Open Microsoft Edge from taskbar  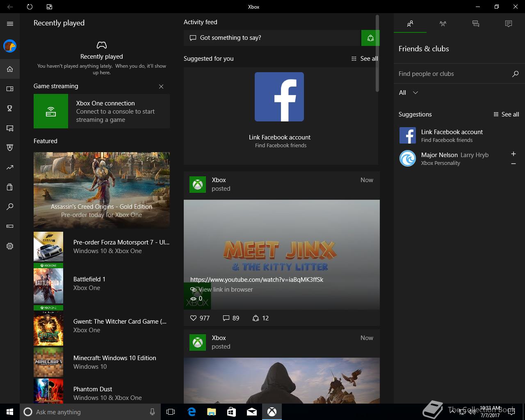pos(191,412)
